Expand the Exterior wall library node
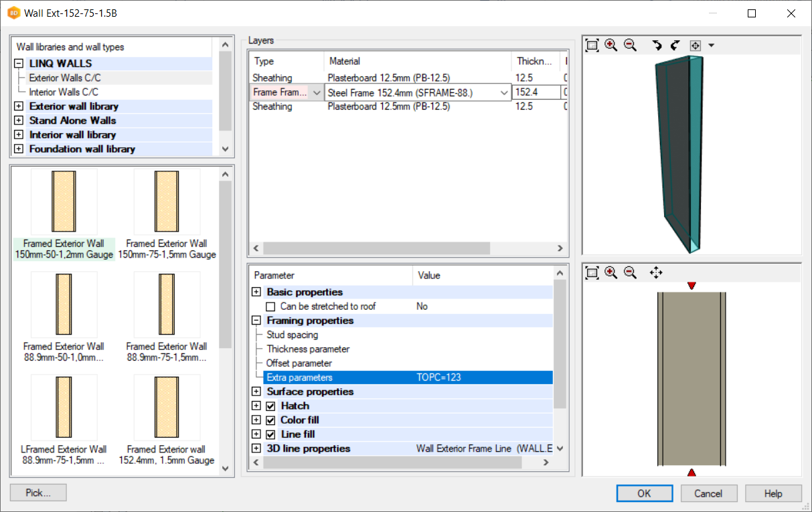 pos(18,106)
